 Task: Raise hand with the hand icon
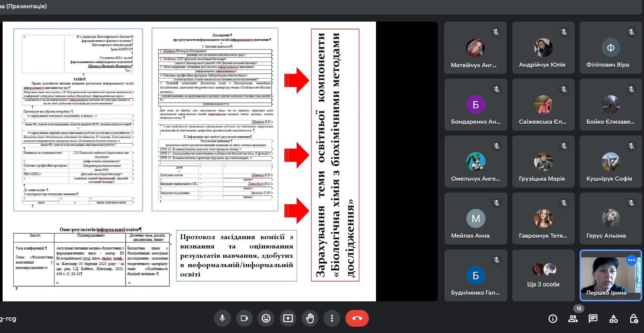tap(310, 318)
